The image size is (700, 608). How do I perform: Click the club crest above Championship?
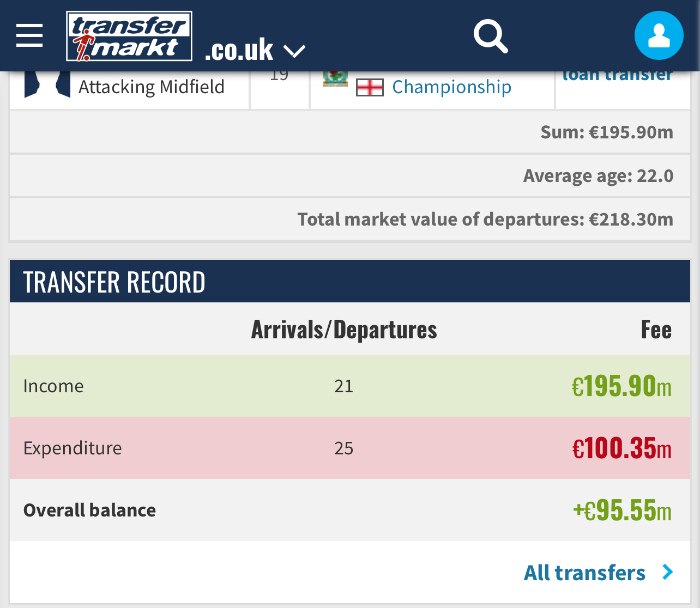(x=335, y=79)
